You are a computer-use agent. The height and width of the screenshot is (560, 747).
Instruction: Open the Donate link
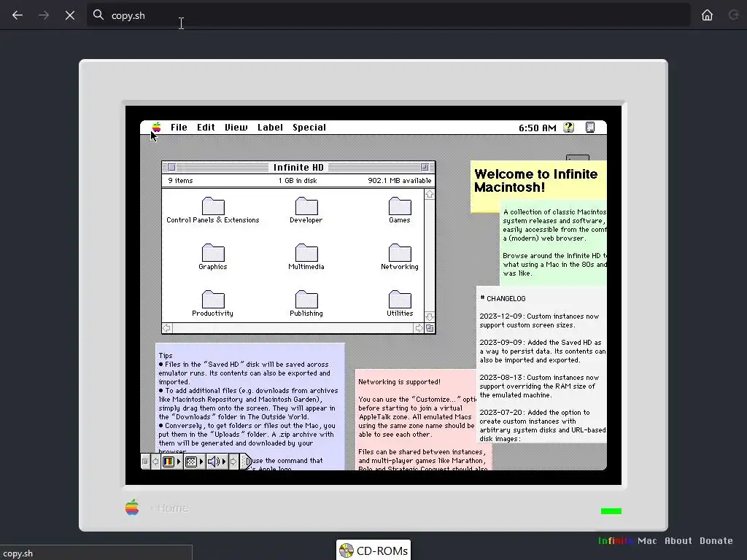716,540
